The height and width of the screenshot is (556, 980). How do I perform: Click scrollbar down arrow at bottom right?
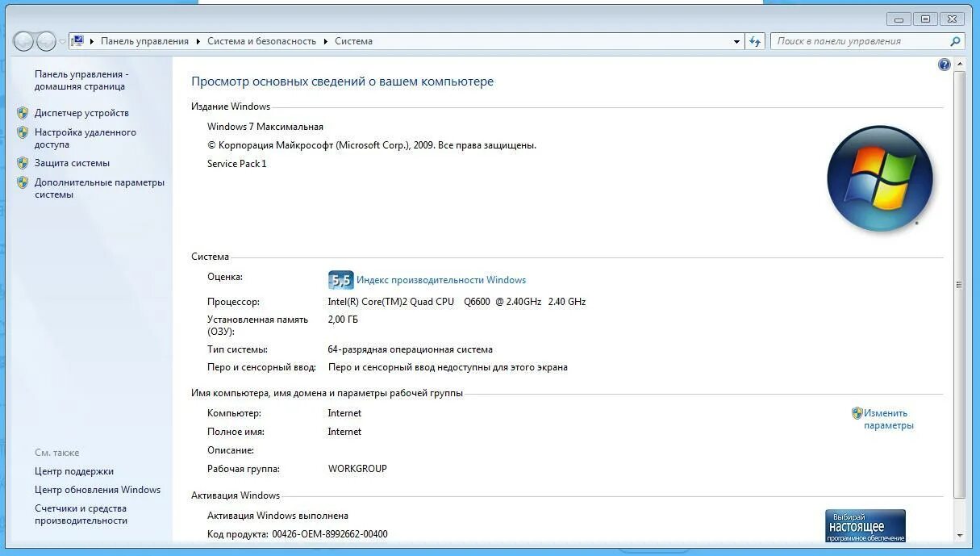click(x=959, y=535)
